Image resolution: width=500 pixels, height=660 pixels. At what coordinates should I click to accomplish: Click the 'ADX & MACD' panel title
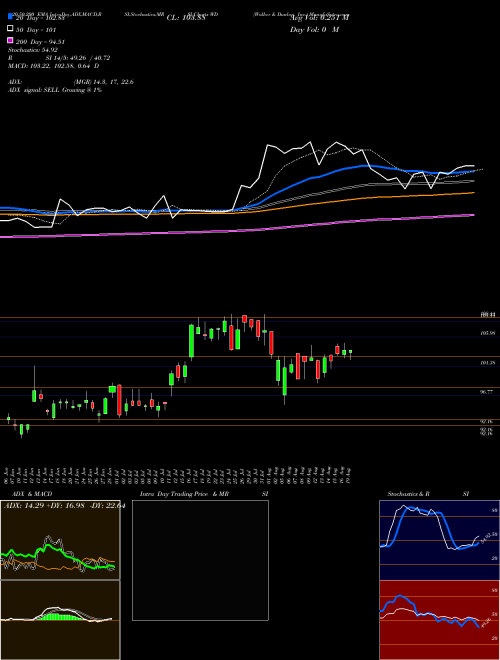pos(32,494)
